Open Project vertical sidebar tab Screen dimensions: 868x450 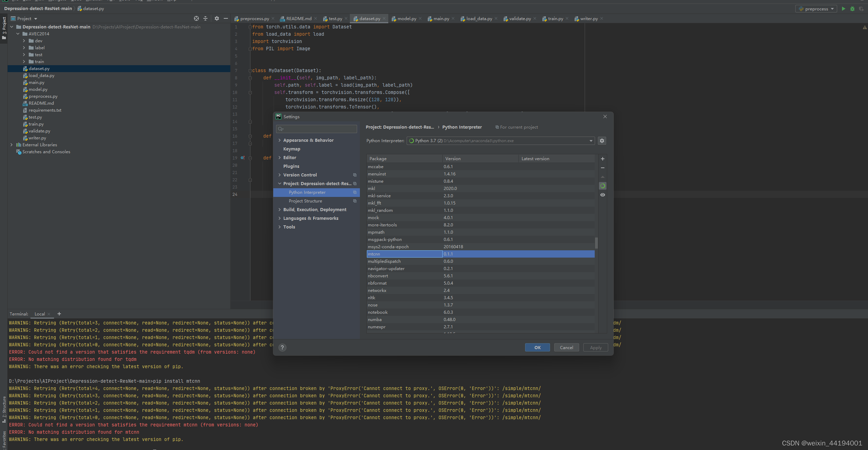tap(4, 28)
